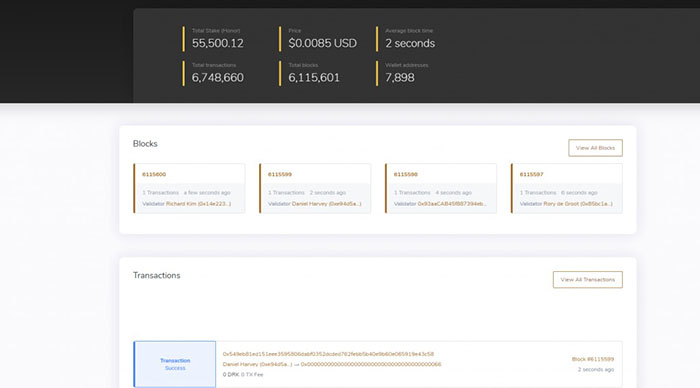Image resolution: width=700 pixels, height=388 pixels.
Task: Select the Transaction Success status tile
Action: (x=175, y=364)
